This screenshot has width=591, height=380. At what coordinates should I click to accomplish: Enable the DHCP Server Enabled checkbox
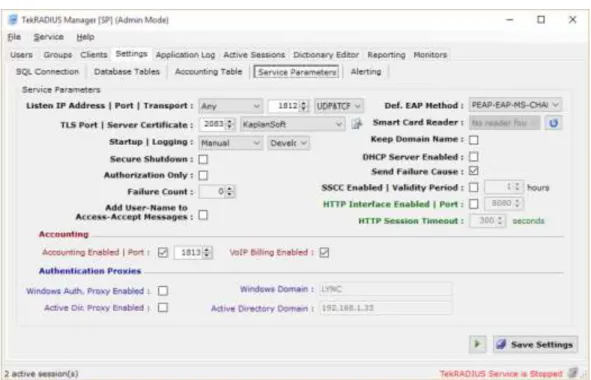point(474,156)
